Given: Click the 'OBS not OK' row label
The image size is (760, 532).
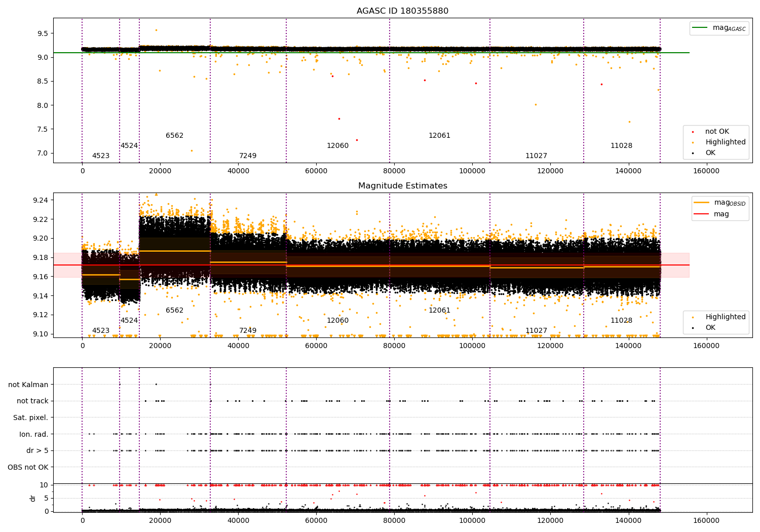Looking at the screenshot, I should click(x=28, y=467).
